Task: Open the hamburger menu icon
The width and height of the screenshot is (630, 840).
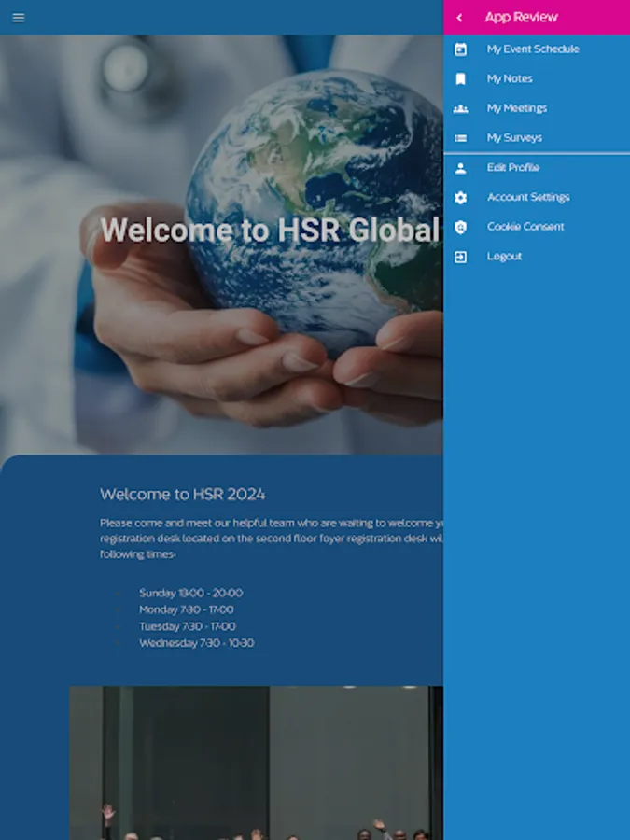Action: (19, 18)
